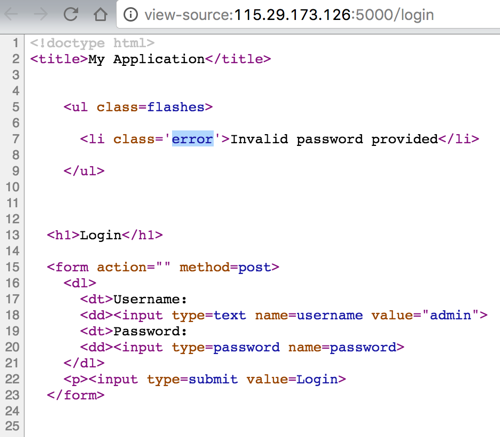Image resolution: width=500 pixels, height=437 pixels.
Task: Click the closing </title> tag
Action: [x=238, y=59]
